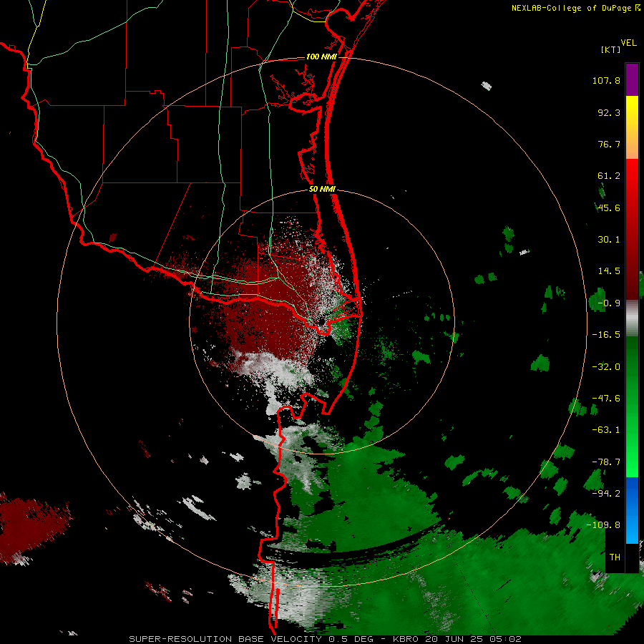Click the [KT] units label

[611, 49]
